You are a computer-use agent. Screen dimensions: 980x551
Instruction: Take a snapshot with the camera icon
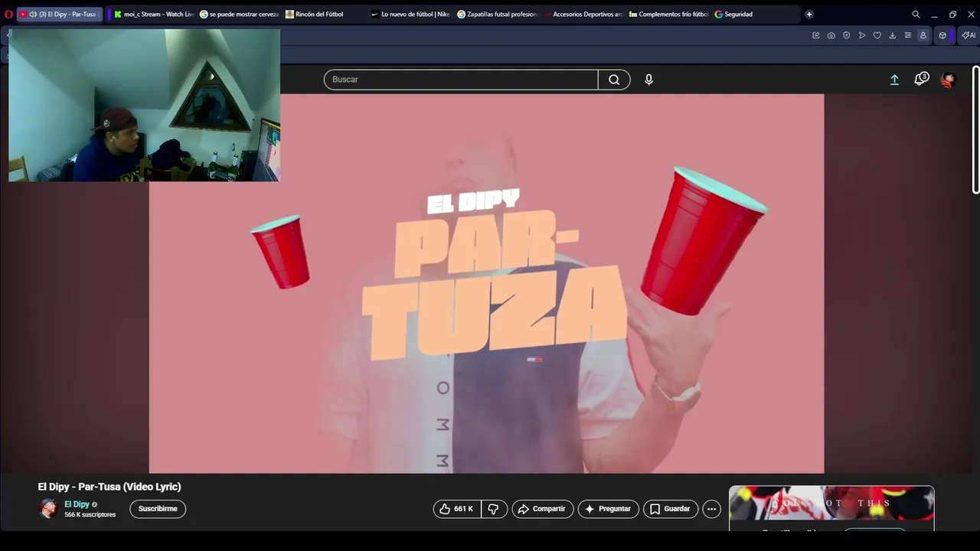tap(831, 35)
